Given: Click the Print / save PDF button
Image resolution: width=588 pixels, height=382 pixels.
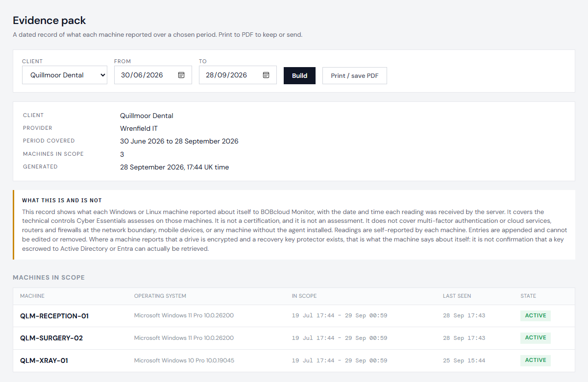Looking at the screenshot, I should [x=355, y=75].
